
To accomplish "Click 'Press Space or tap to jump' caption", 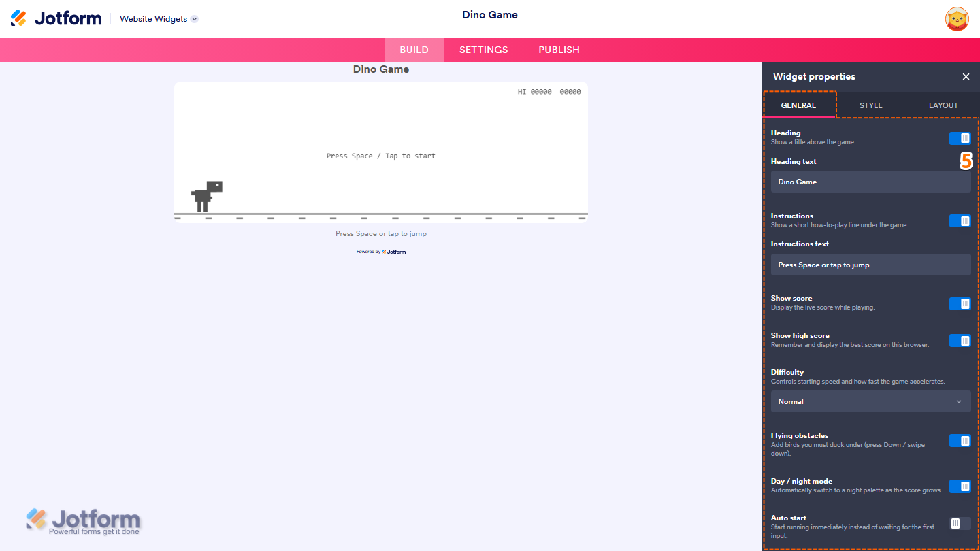I will 381,233.
